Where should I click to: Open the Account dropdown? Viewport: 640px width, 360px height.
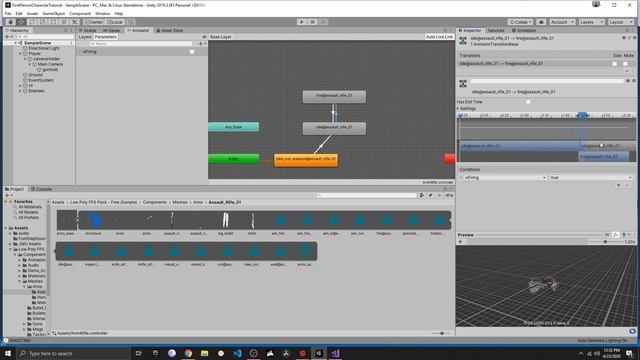562,22
